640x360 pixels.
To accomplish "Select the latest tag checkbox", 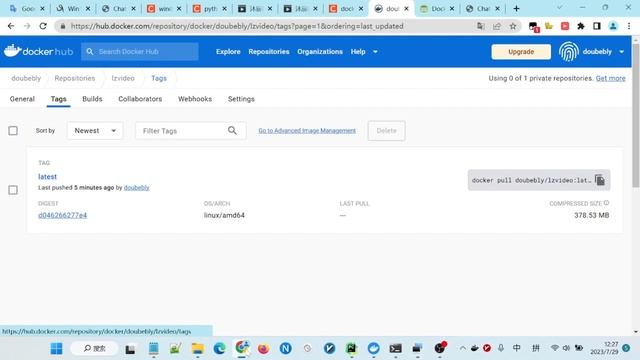I will click(13, 190).
